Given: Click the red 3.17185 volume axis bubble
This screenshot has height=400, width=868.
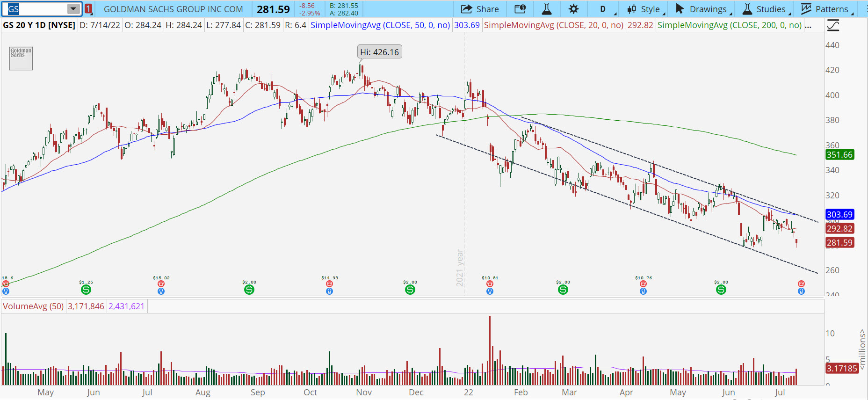Looking at the screenshot, I should click(x=842, y=369).
